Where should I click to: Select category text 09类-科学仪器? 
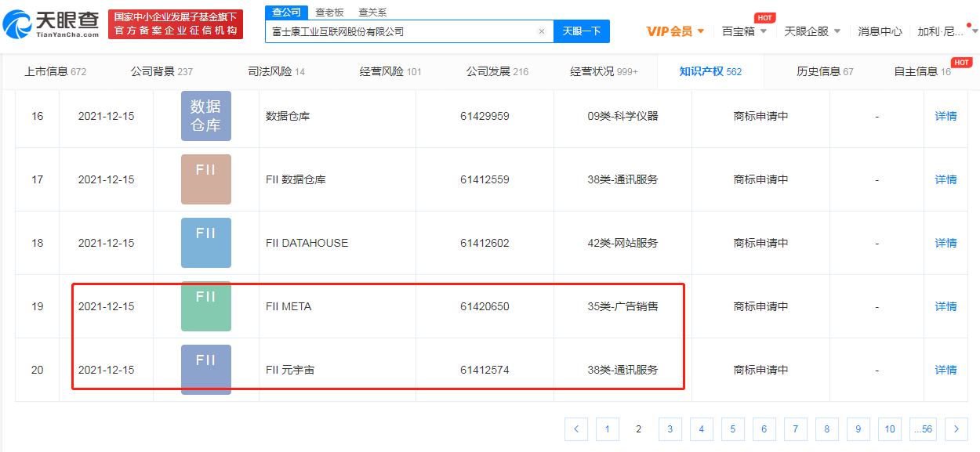622,116
